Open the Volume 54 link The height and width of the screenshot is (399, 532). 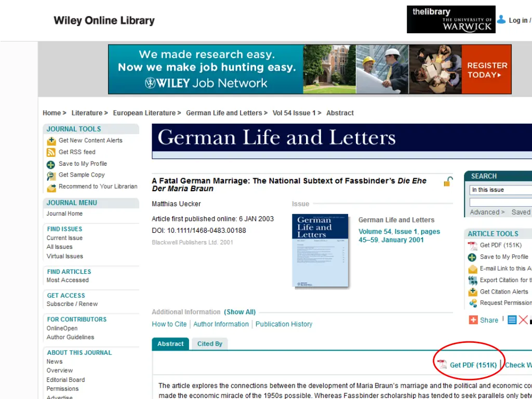point(375,231)
